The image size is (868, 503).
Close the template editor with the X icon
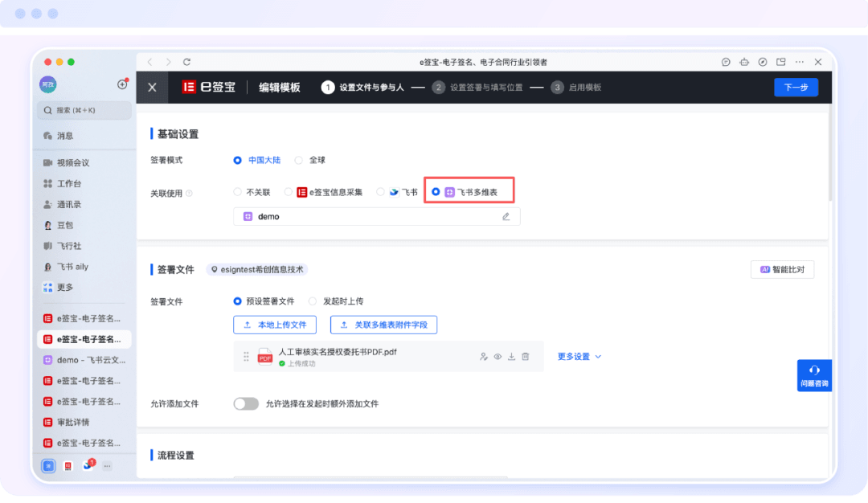[x=152, y=88]
